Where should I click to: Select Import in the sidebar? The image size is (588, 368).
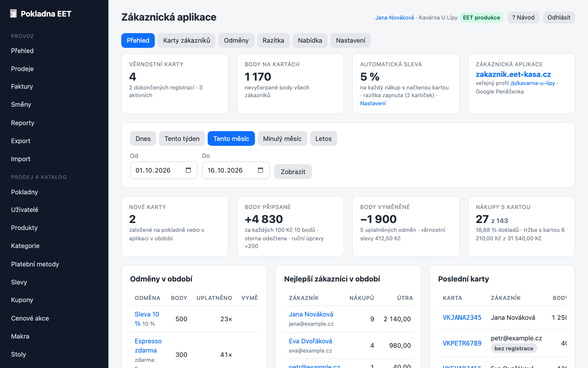tap(21, 159)
